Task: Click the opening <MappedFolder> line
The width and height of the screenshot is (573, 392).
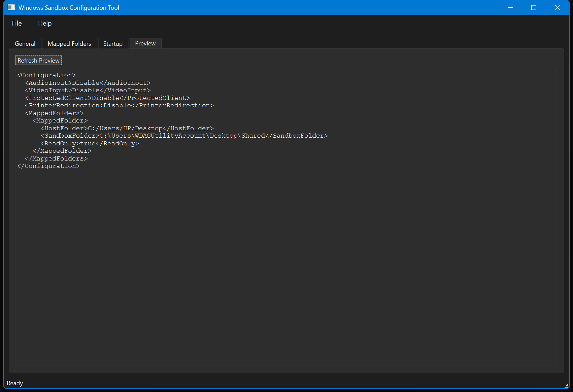Action: 60,120
